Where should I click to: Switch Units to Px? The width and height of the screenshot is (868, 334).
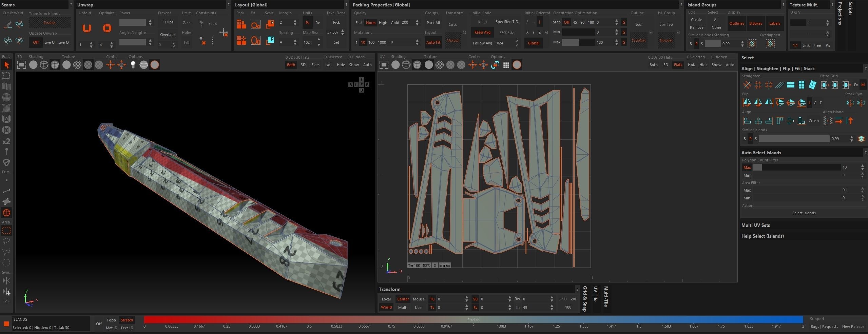point(307,23)
